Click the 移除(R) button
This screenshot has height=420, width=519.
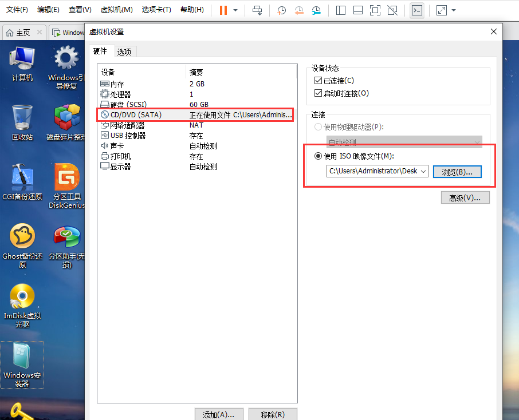tap(273, 414)
